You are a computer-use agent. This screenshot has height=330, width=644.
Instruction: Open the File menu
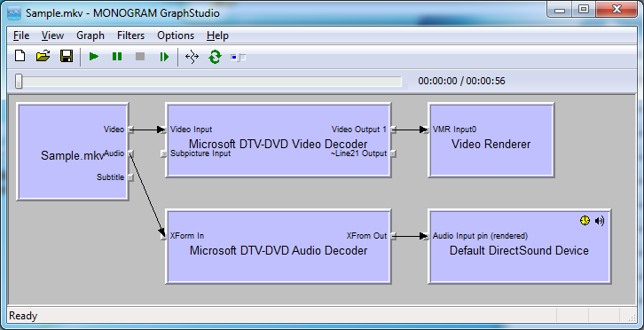coord(21,35)
